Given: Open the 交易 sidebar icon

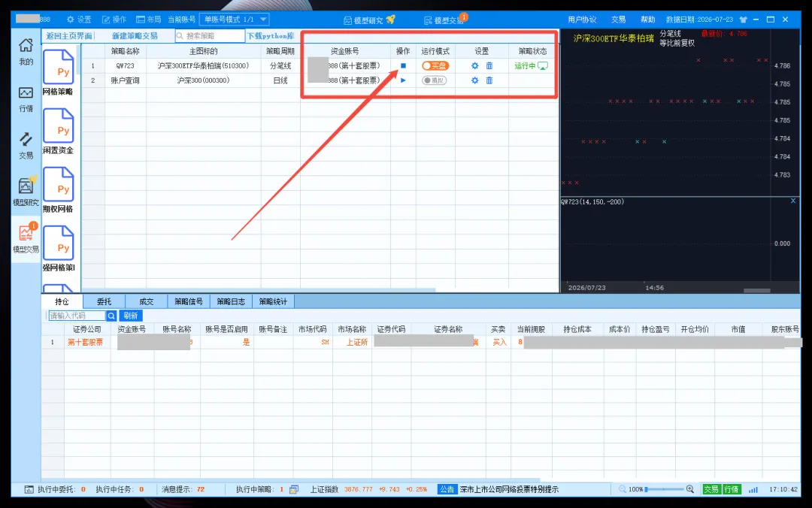Looking at the screenshot, I should coord(26,146).
